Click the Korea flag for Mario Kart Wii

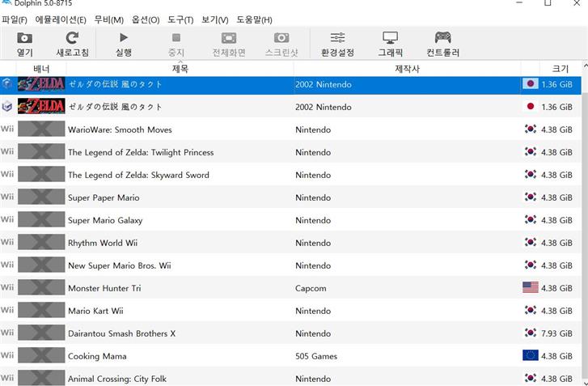(531, 310)
